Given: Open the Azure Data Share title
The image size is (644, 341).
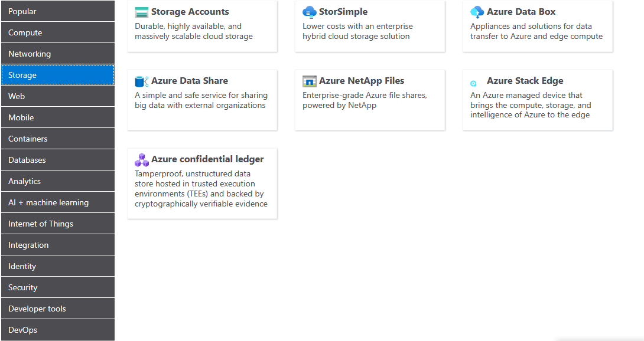Looking at the screenshot, I should 189,81.
